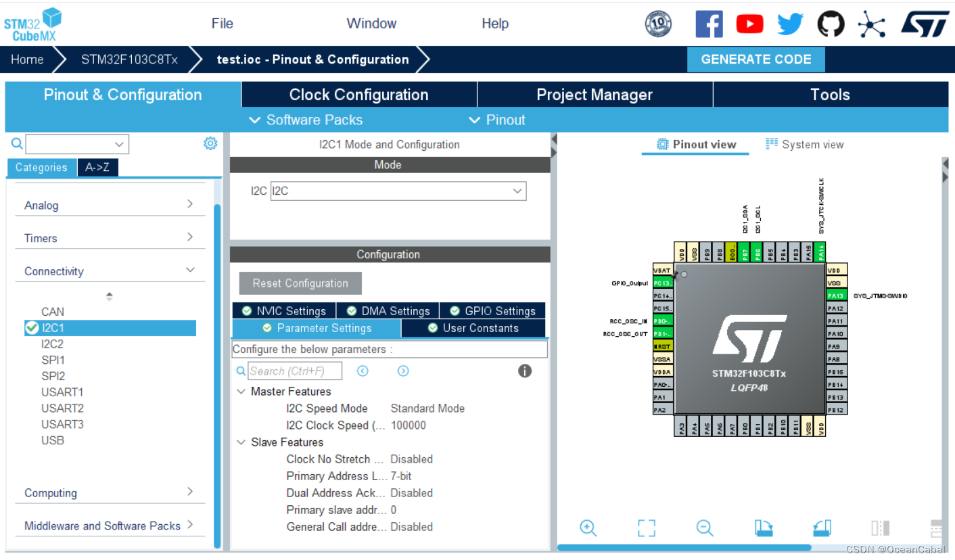Switch to System view
955x560 pixels.
click(805, 144)
